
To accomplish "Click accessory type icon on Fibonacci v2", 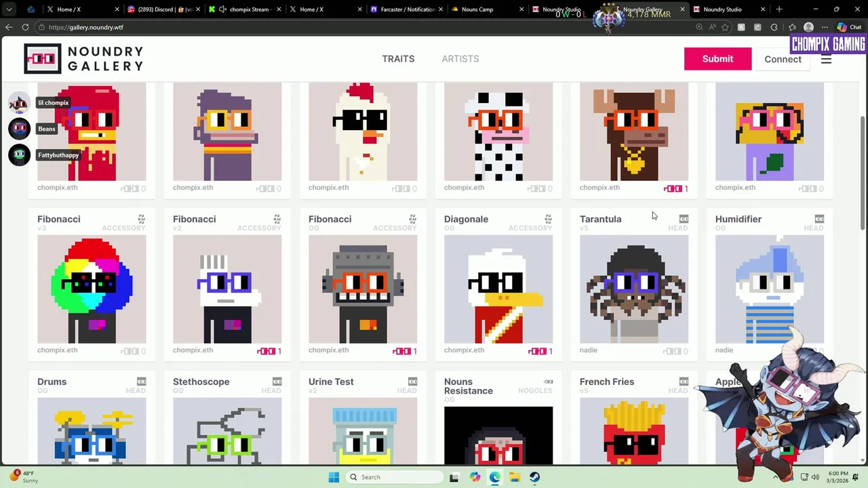I will (x=277, y=219).
